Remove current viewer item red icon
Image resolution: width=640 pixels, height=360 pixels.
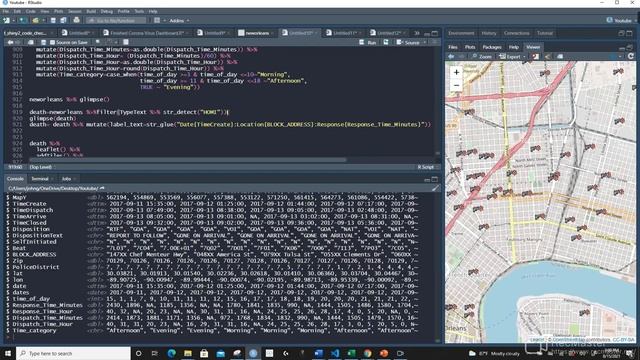pyautogui.click(x=536, y=57)
